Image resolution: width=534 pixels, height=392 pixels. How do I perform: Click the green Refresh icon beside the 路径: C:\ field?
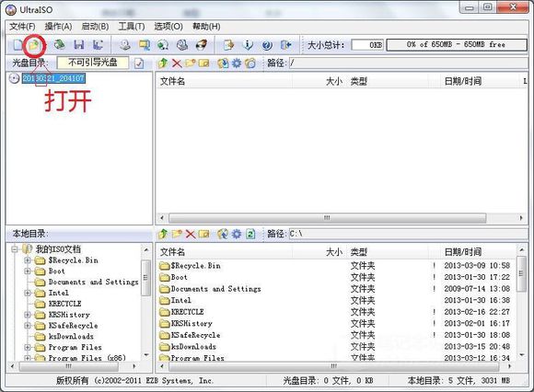click(250, 234)
